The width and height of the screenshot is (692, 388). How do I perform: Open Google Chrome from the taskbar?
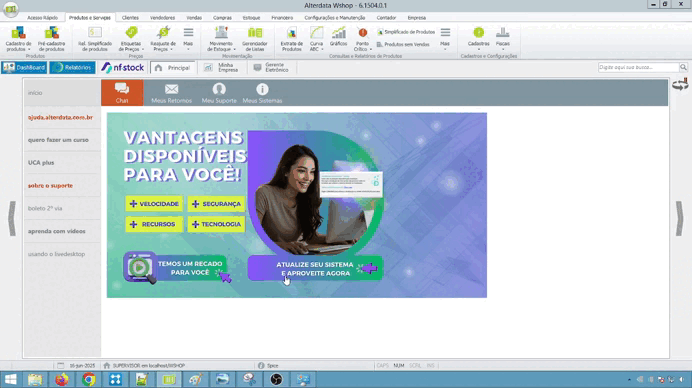pos(89,379)
